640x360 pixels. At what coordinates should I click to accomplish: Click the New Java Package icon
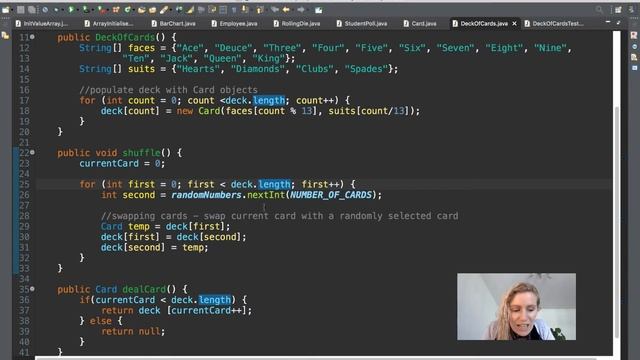[116, 9]
